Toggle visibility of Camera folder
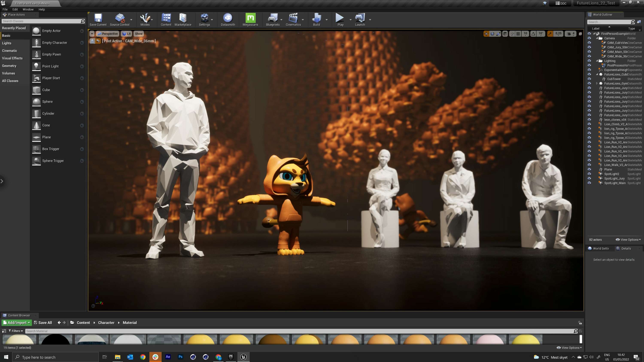 tap(589, 38)
